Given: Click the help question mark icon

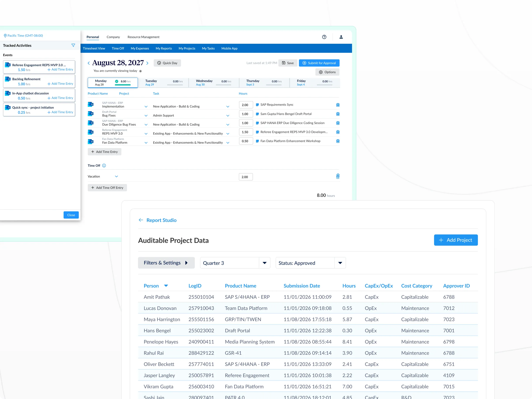Looking at the screenshot, I should click(324, 37).
